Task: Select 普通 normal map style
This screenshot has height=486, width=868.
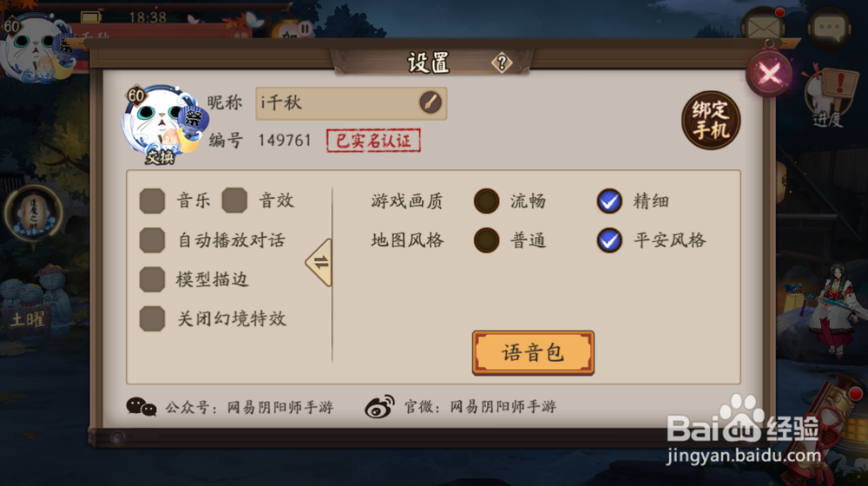Action: coord(487,240)
